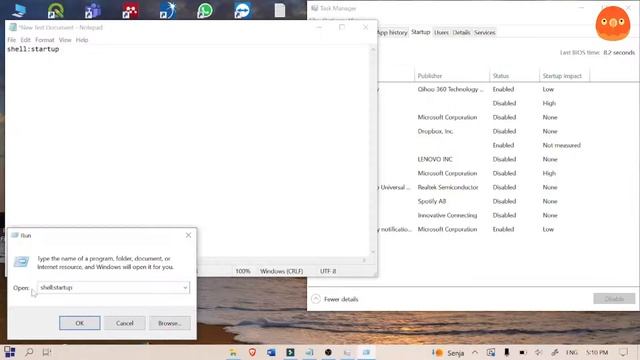Open the black circle app in the taskbar
640x360 pixels.
pyautogui.click(x=328, y=352)
